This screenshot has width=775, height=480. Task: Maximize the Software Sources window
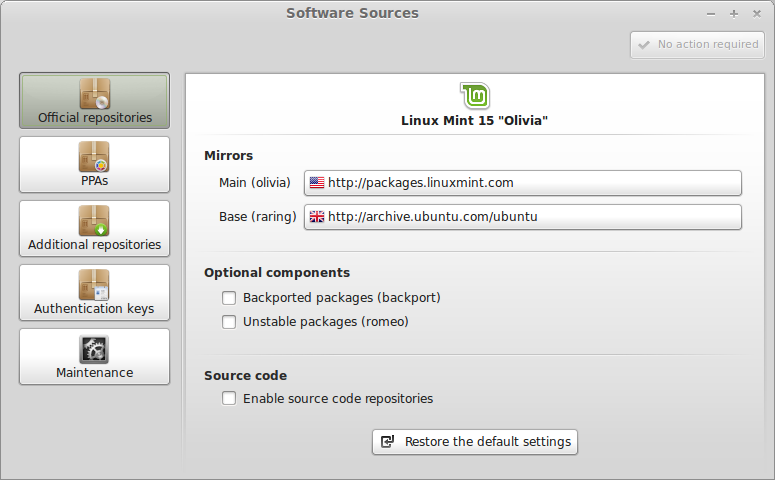(x=734, y=14)
